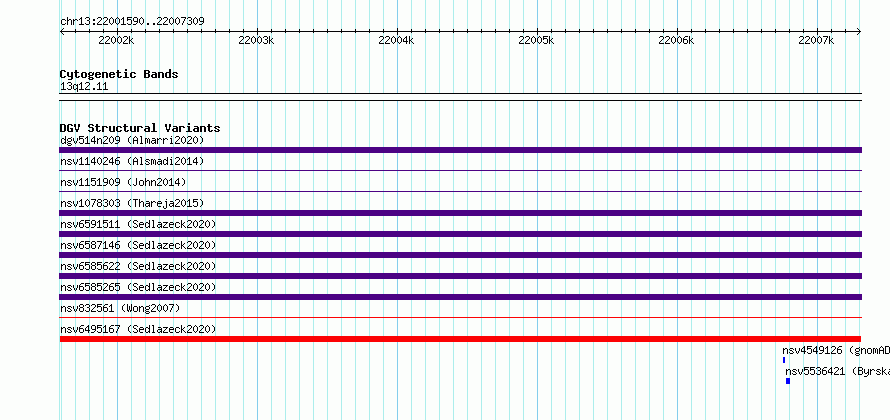The height and width of the screenshot is (420, 890).
Task: Click the purple bar of nsv6591511
Action: [x=460, y=234]
